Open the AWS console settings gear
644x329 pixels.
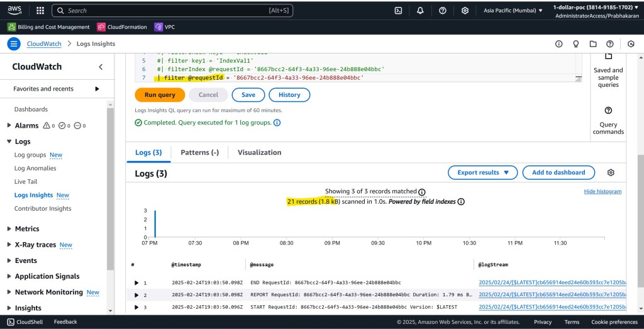(x=465, y=11)
